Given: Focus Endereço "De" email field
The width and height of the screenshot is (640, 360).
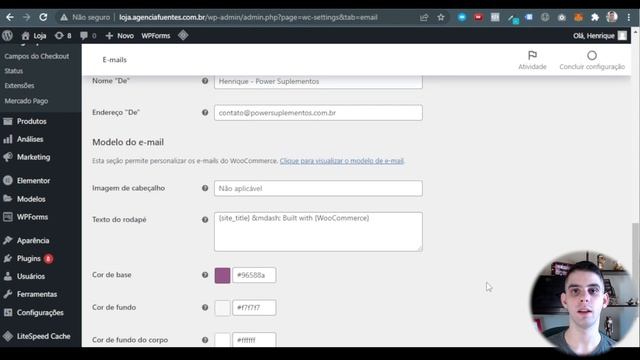Looking at the screenshot, I should [318, 113].
